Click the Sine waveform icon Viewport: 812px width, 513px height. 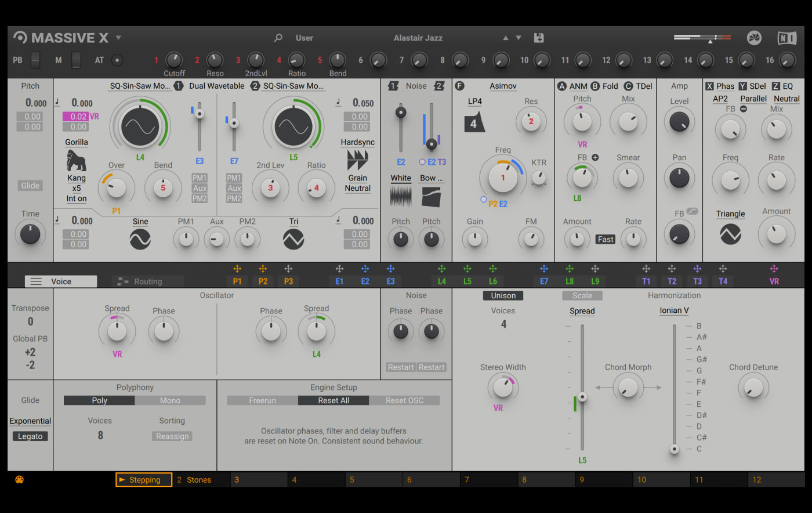point(140,239)
